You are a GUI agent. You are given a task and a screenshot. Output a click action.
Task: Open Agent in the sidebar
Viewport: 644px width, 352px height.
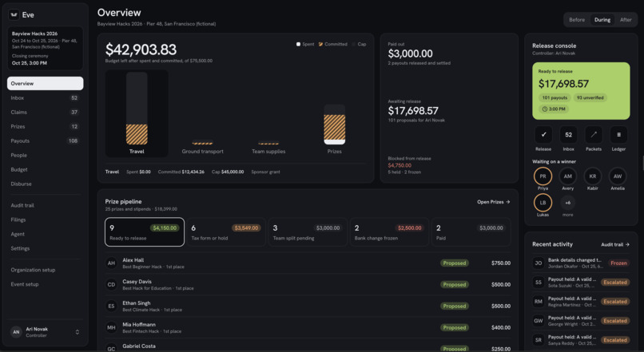(46, 234)
